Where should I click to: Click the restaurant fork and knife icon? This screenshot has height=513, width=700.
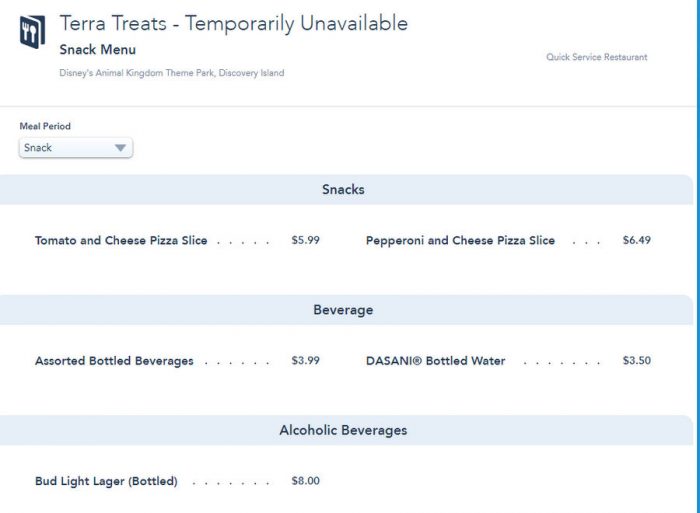point(32,32)
